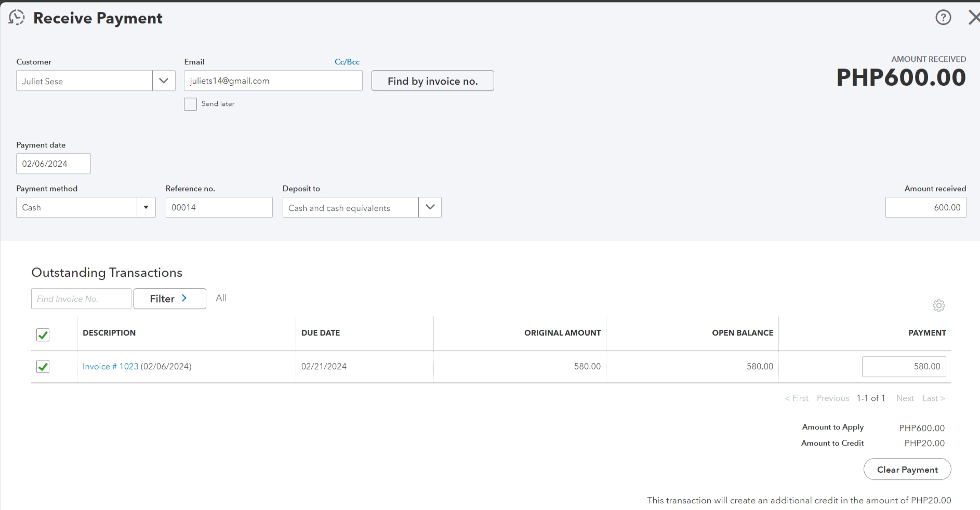Screen dimensions: 980x510
Task: Click the Next pagination link
Action: [905, 398]
